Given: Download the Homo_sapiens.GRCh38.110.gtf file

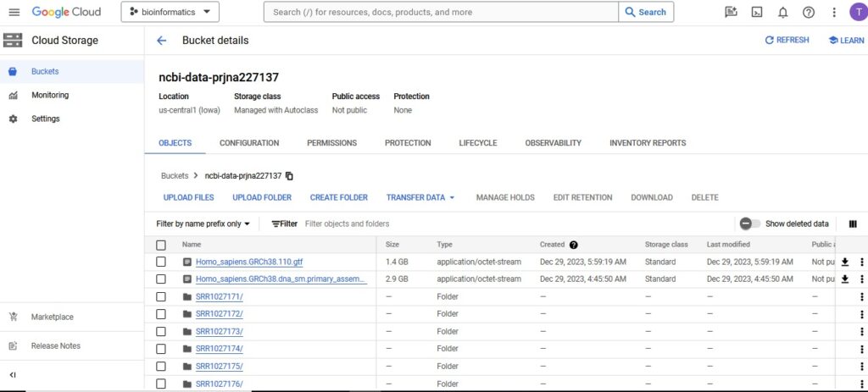Looking at the screenshot, I should pyautogui.click(x=844, y=262).
